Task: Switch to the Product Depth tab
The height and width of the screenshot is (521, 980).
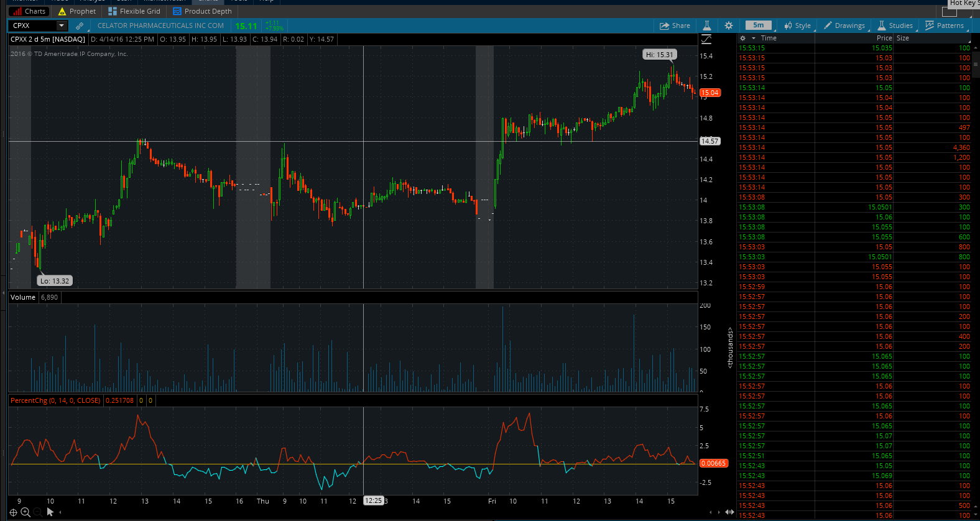Action: tap(202, 11)
